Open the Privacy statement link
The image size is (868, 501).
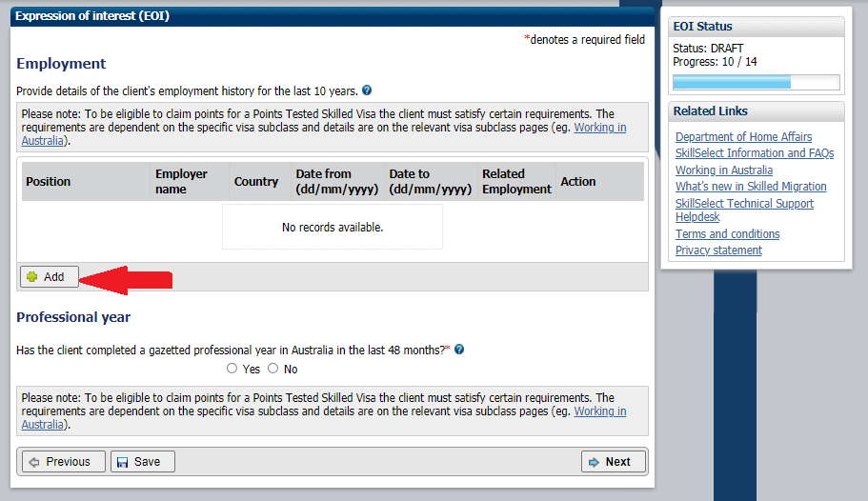(718, 250)
